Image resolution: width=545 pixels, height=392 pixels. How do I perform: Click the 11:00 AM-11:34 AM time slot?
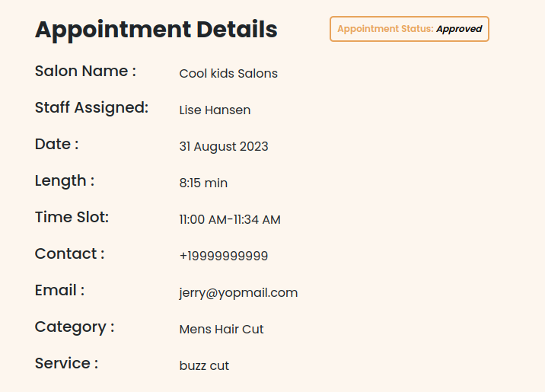coord(230,220)
